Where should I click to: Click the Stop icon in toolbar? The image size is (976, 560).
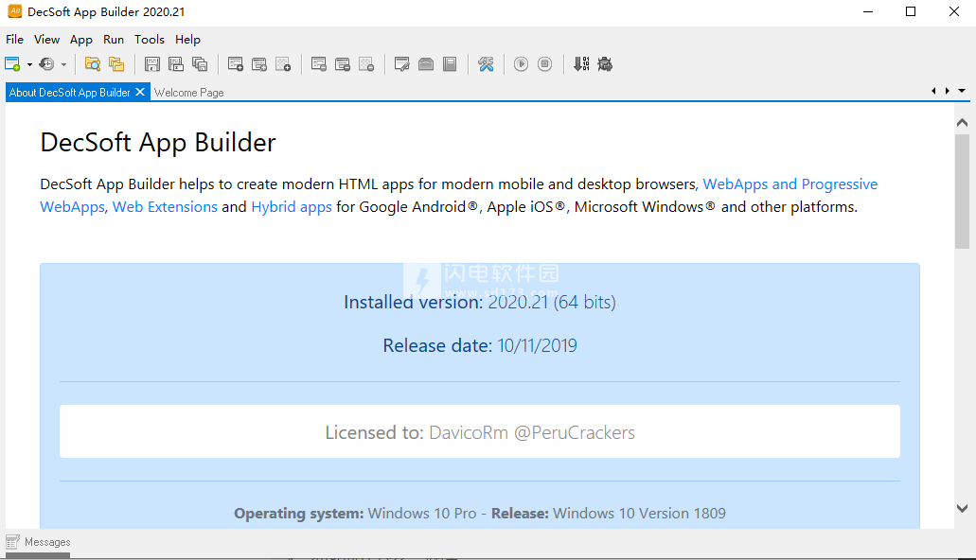tap(544, 64)
